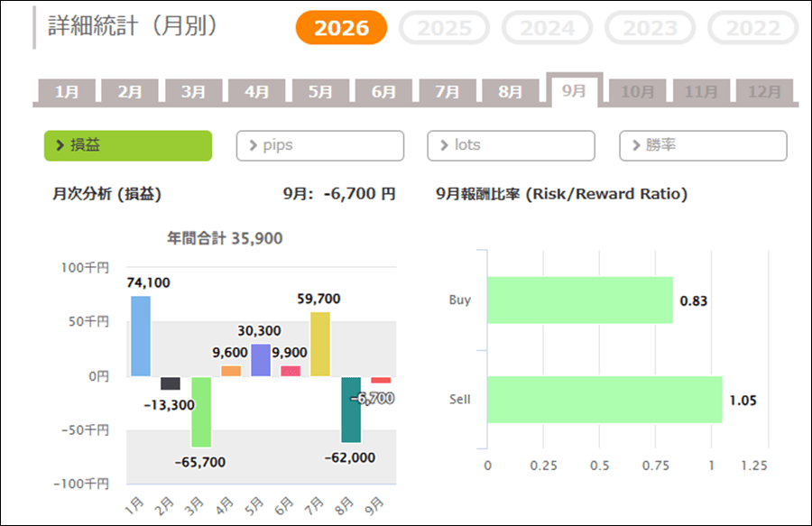Click the blue January 74,100 bar
Screen dimensions: 812x526
pyautogui.click(x=141, y=336)
